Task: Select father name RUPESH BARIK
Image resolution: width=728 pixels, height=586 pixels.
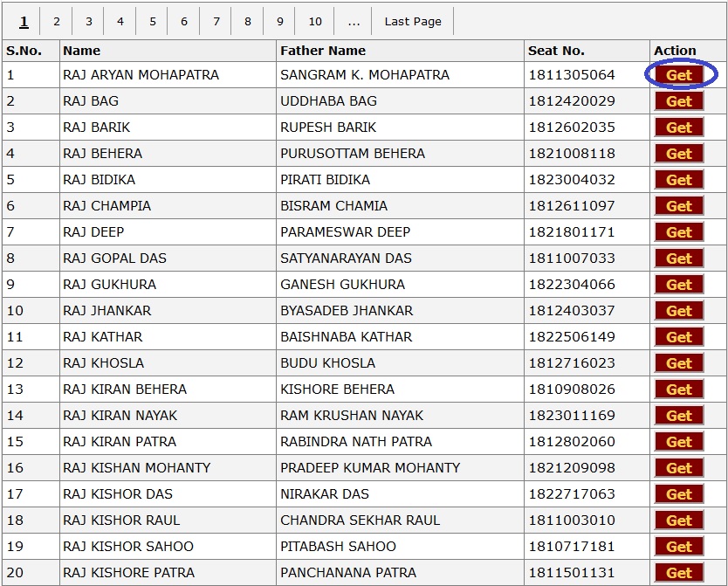Action: click(328, 128)
